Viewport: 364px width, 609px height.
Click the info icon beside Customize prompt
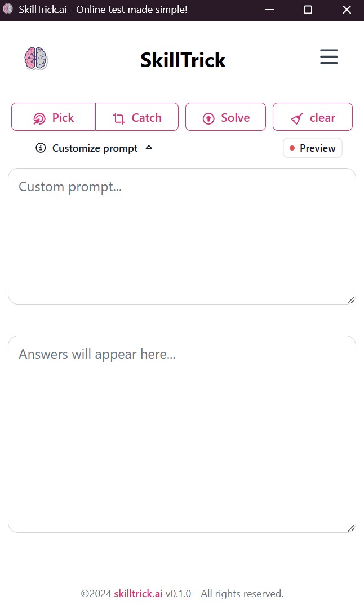click(x=41, y=148)
